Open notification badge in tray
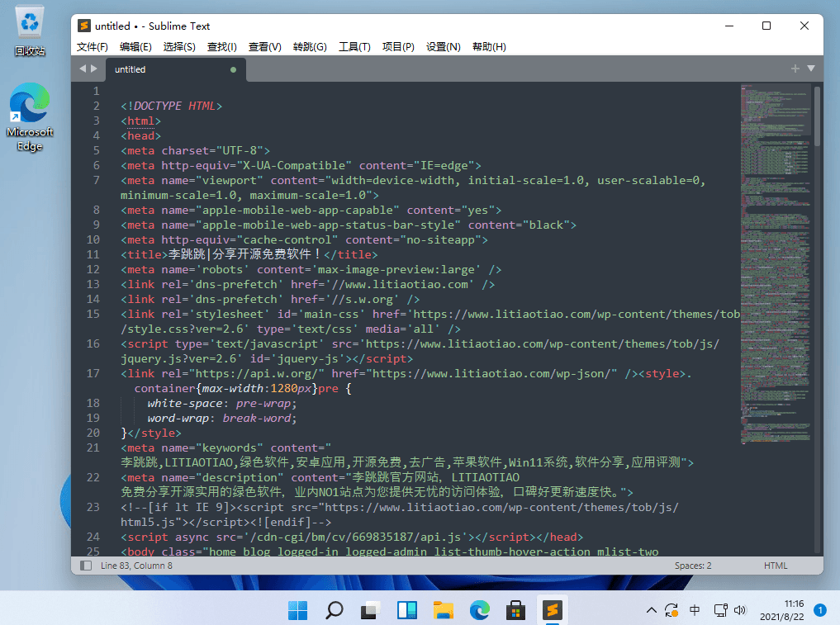The width and height of the screenshot is (840, 625). pos(819,610)
